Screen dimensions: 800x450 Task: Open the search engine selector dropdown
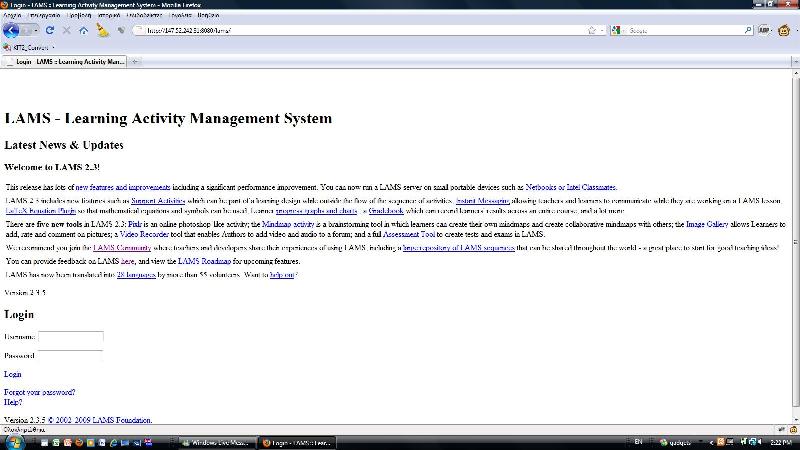point(617,30)
